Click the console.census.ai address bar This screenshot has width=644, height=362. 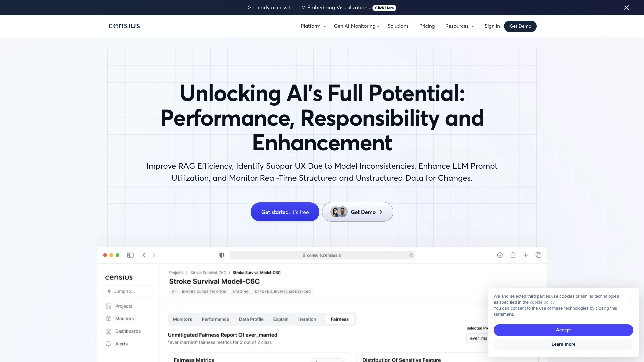(x=322, y=255)
